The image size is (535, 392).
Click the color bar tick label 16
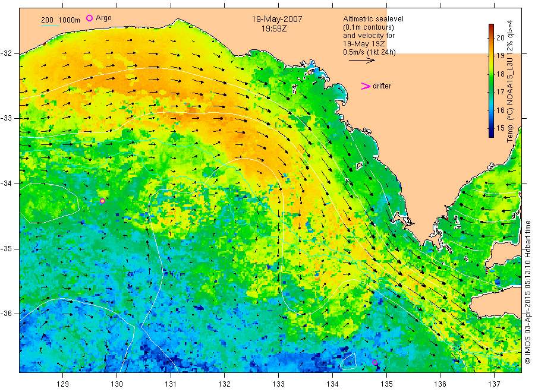tap(500, 110)
